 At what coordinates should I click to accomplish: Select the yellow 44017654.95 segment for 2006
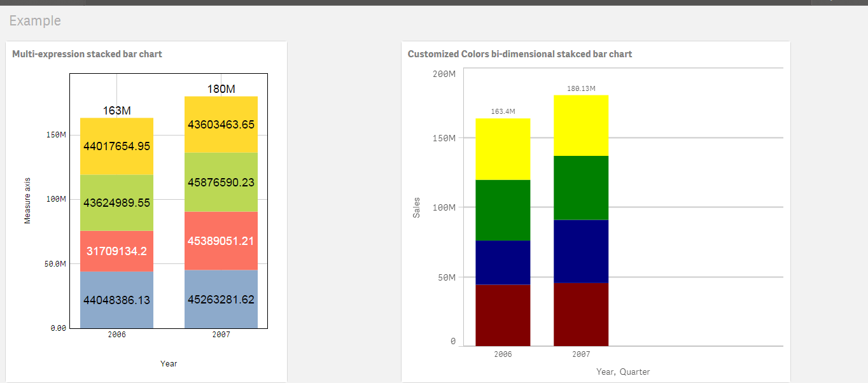(x=116, y=146)
